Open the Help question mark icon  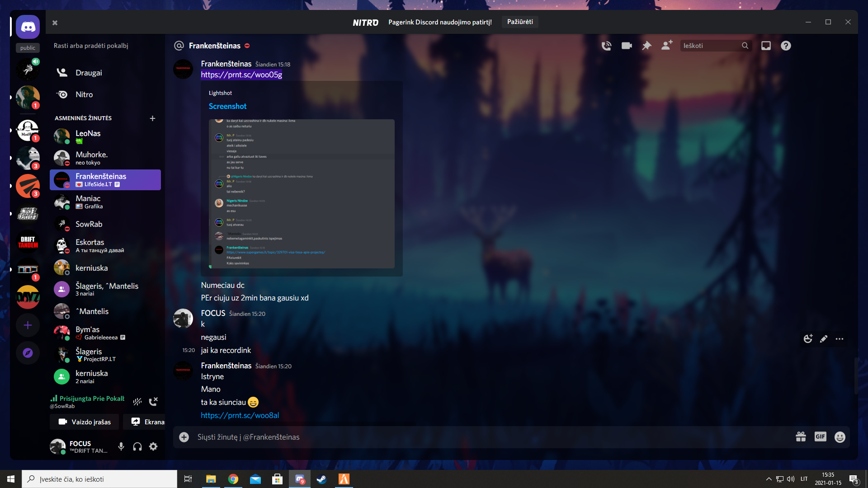point(786,46)
